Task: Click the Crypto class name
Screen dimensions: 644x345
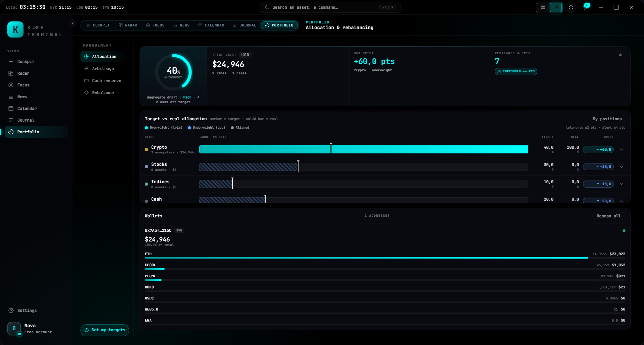Action: click(159, 147)
